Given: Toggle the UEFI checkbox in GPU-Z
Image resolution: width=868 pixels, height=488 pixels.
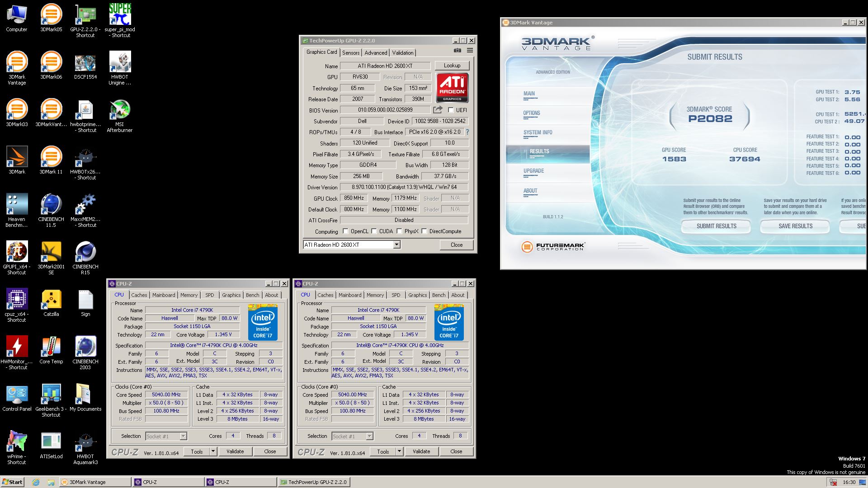Looking at the screenshot, I should tap(451, 110).
